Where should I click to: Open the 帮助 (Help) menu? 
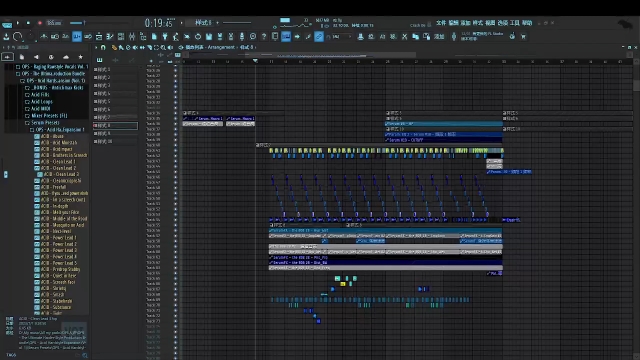click(x=527, y=23)
